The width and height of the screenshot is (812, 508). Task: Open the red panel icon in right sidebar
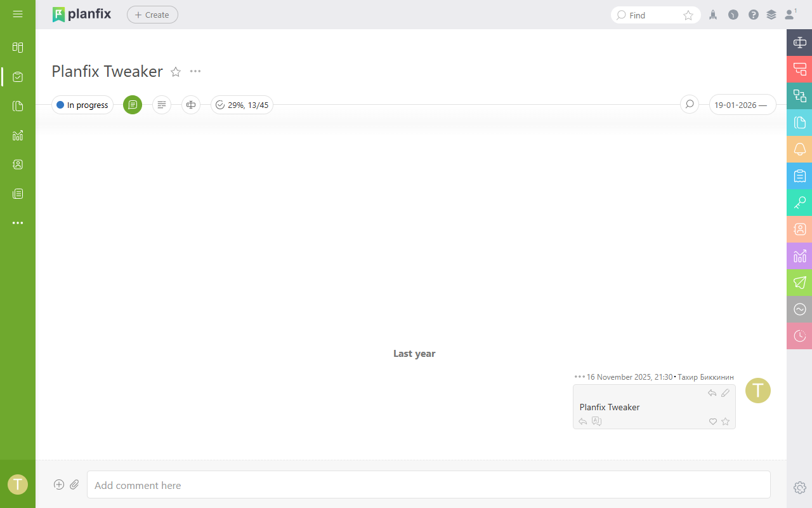pos(799,69)
